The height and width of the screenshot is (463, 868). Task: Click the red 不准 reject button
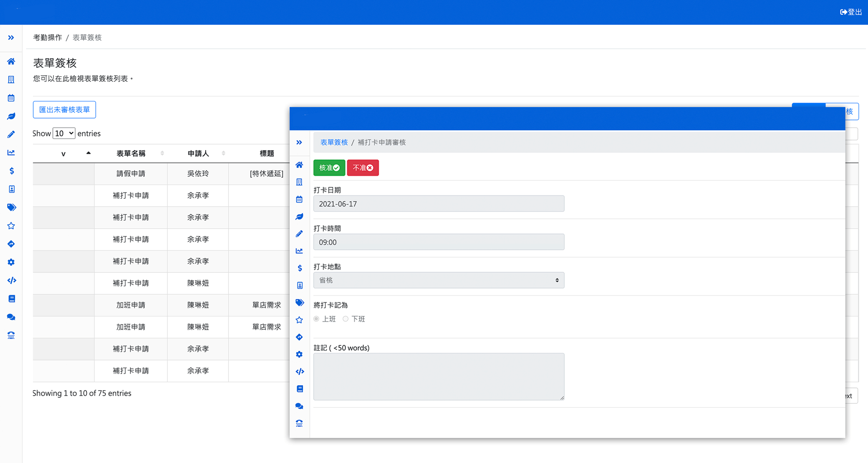point(363,168)
